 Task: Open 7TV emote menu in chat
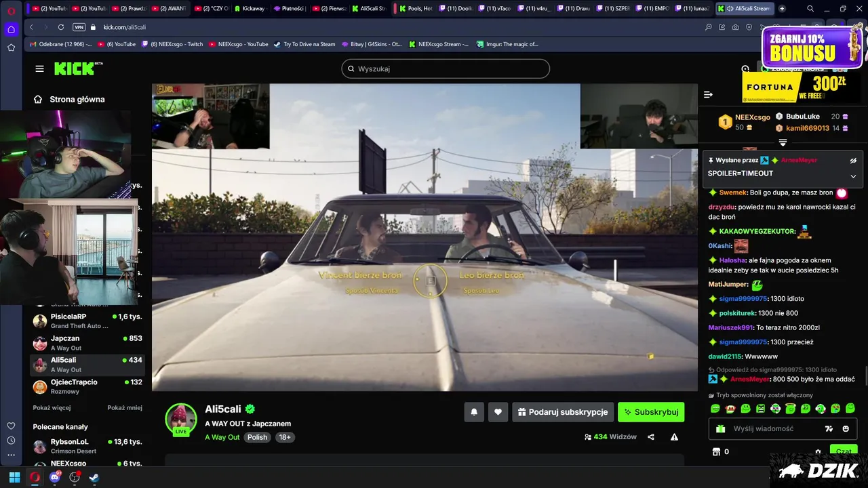(x=829, y=428)
